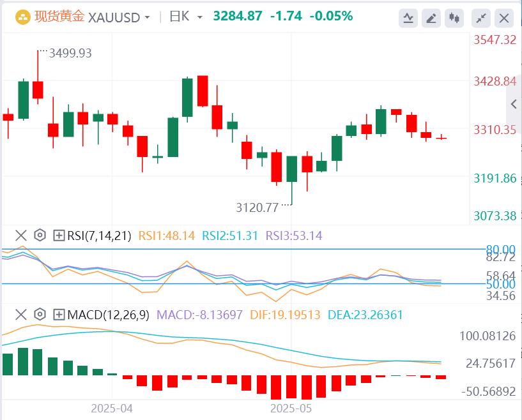
Task: Select the pencil drawing tool
Action: tap(432, 18)
